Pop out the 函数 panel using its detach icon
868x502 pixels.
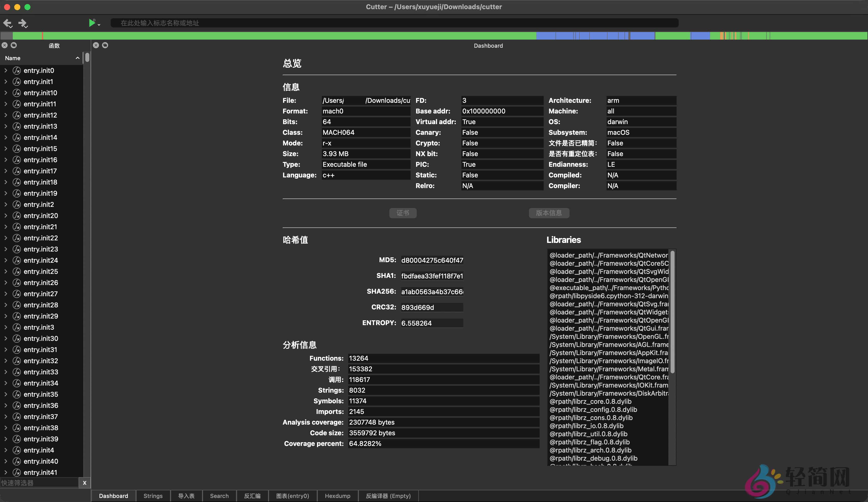pos(14,45)
